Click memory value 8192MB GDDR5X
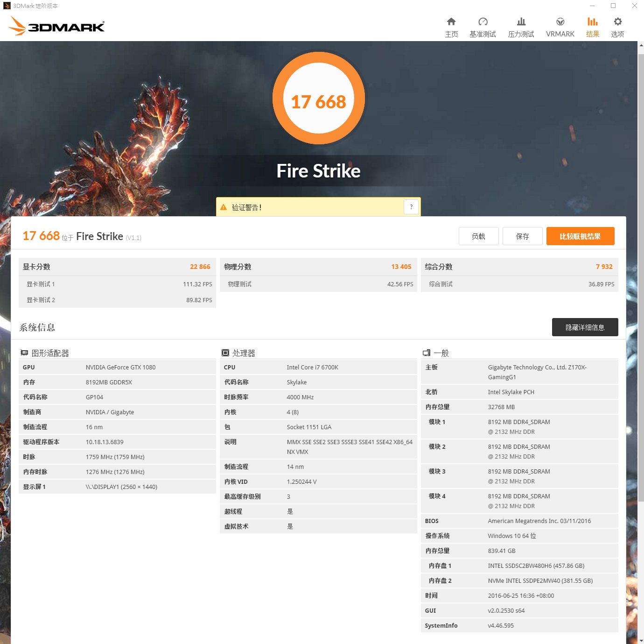Image resolution: width=644 pixels, height=644 pixels. pos(109,382)
